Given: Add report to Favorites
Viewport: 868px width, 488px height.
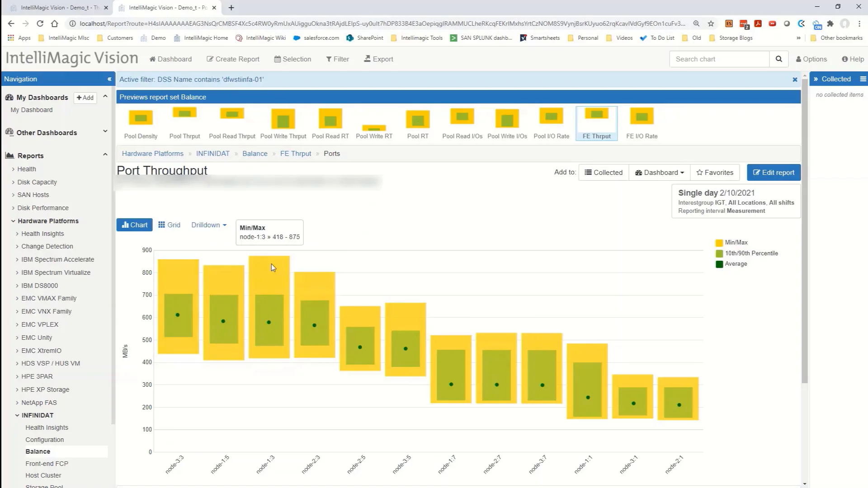Looking at the screenshot, I should pyautogui.click(x=715, y=172).
